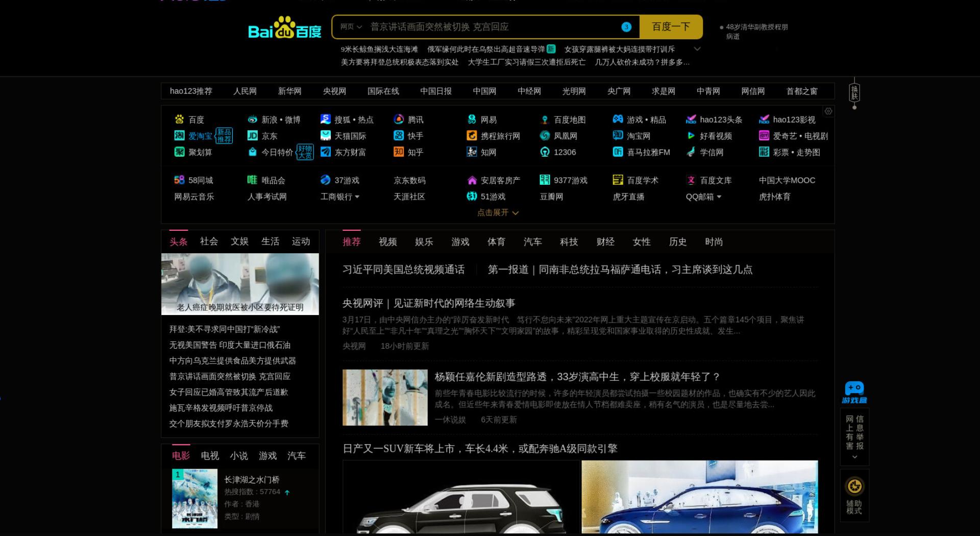Screen dimensions: 980x536
Task: Open the 腾讯 icon
Action: pyautogui.click(x=399, y=119)
